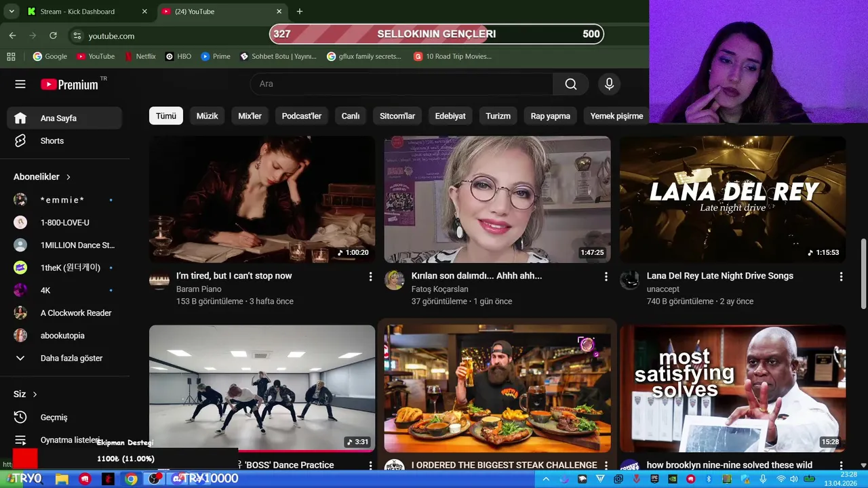Expand the Abonelikler section header
Viewport: 868px width, 488px height.
tap(42, 177)
